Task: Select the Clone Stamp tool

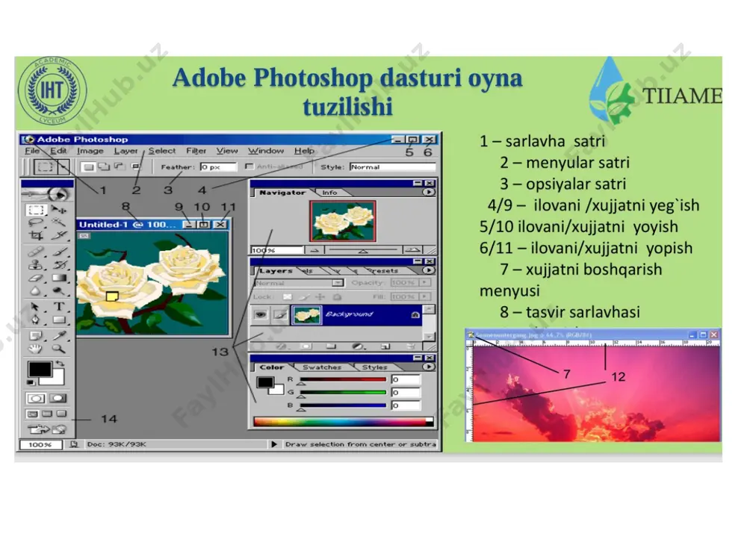Action: point(36,264)
